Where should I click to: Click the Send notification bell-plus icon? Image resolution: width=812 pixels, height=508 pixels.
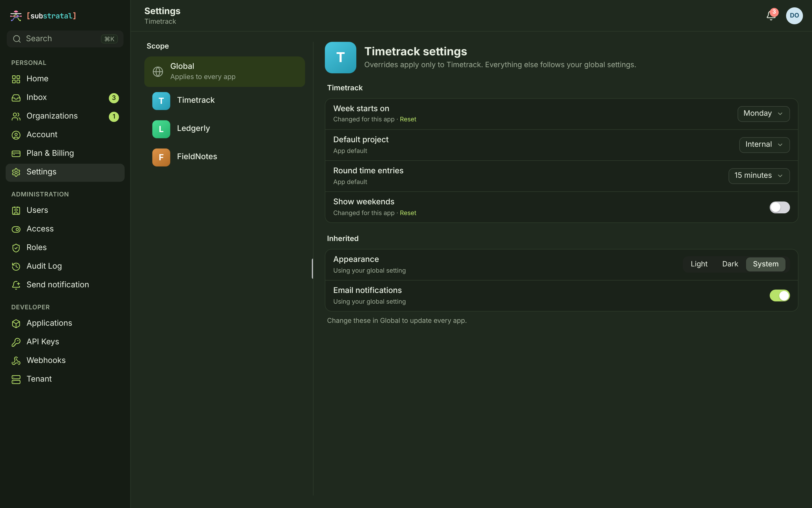16,285
